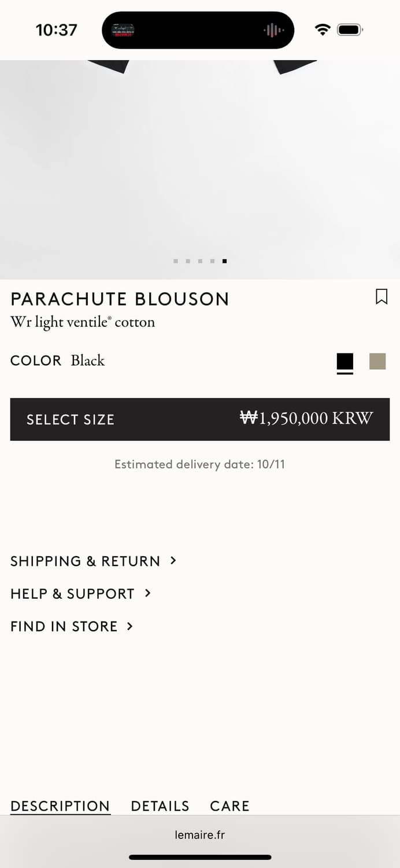This screenshot has height=868, width=400.
Task: Expand Shipping & Return section
Action: pyautogui.click(x=93, y=561)
